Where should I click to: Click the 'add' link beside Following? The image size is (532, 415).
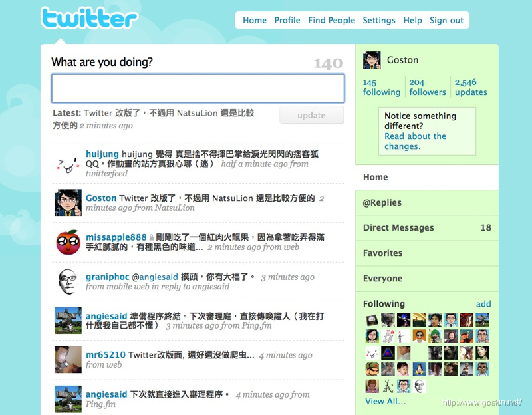click(x=483, y=304)
